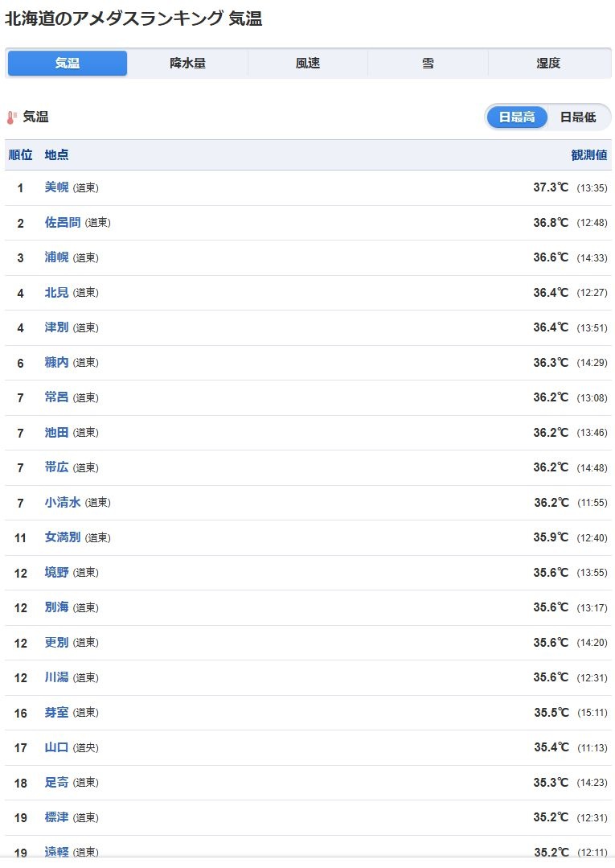Click the thermometer icon beside 気温 heading
Image resolution: width=615 pixels, height=868 pixels.
pyautogui.click(x=11, y=117)
